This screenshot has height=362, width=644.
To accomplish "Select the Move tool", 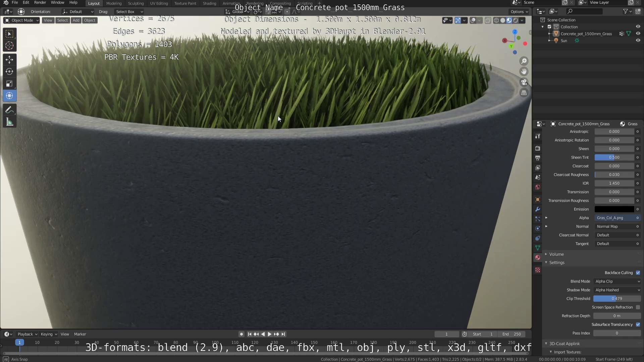I will (x=9, y=60).
